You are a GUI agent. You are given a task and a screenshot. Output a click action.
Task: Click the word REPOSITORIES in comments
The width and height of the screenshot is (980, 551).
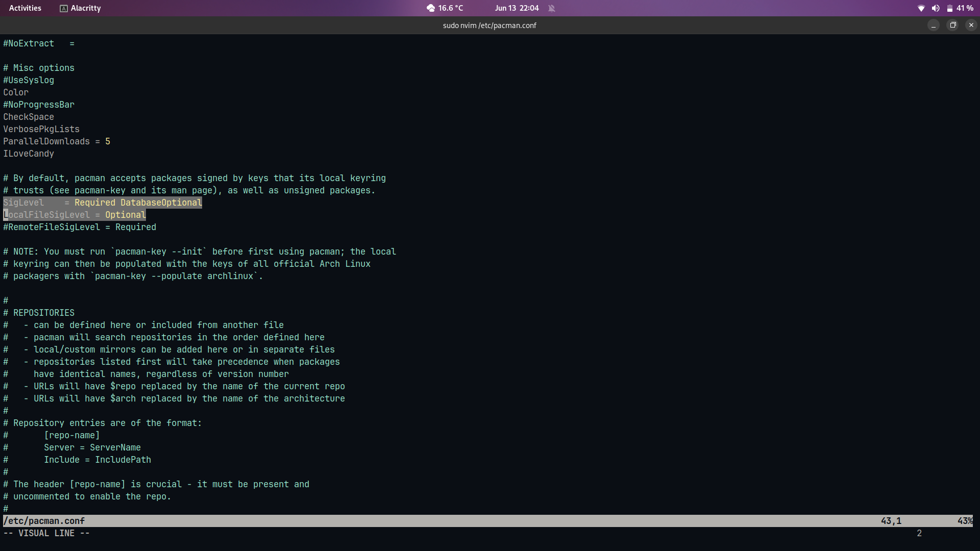coord(44,313)
